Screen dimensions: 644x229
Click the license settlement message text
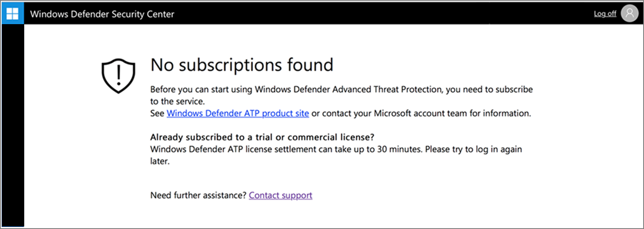click(267, 149)
